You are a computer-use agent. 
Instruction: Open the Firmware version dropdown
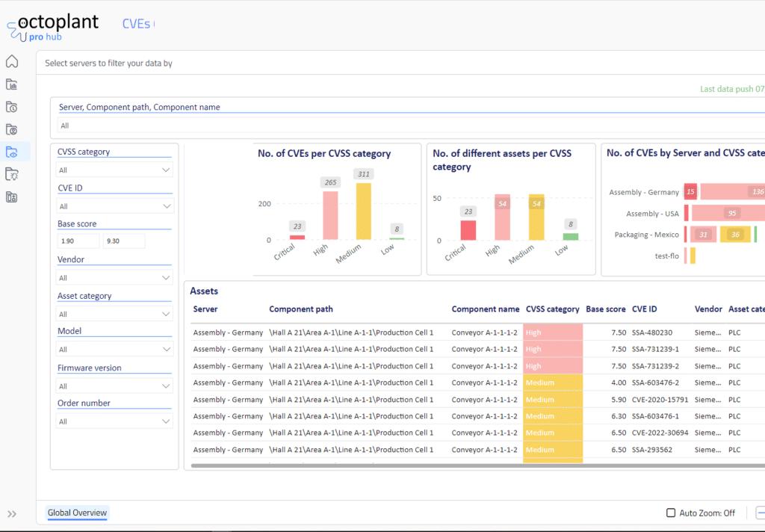[115, 386]
